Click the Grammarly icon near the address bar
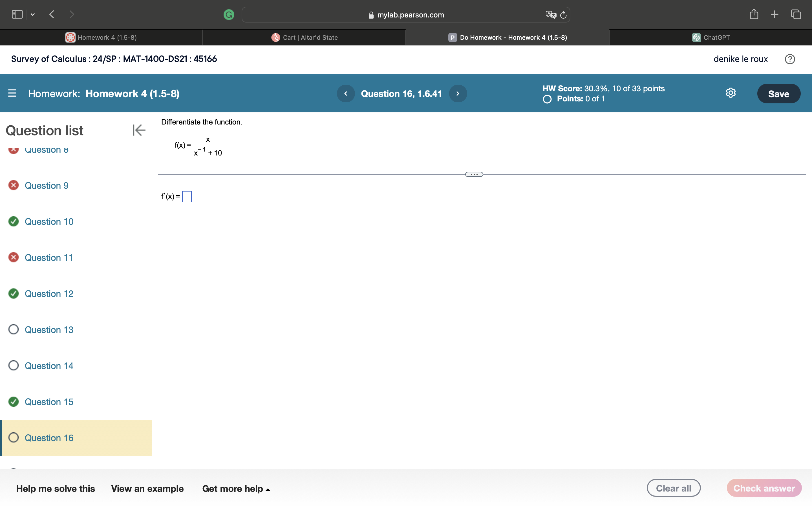The height and width of the screenshot is (507, 812). coord(229,14)
